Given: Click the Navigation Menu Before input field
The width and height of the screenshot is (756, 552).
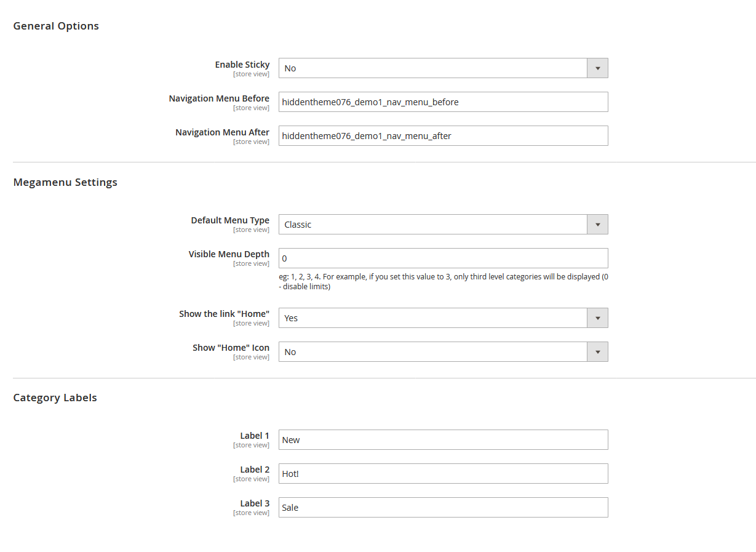Looking at the screenshot, I should coord(443,102).
